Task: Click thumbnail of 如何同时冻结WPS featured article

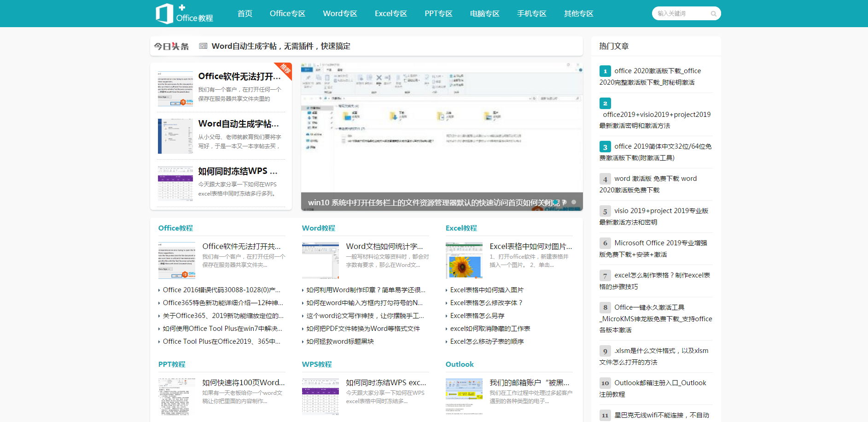Action: click(x=175, y=184)
